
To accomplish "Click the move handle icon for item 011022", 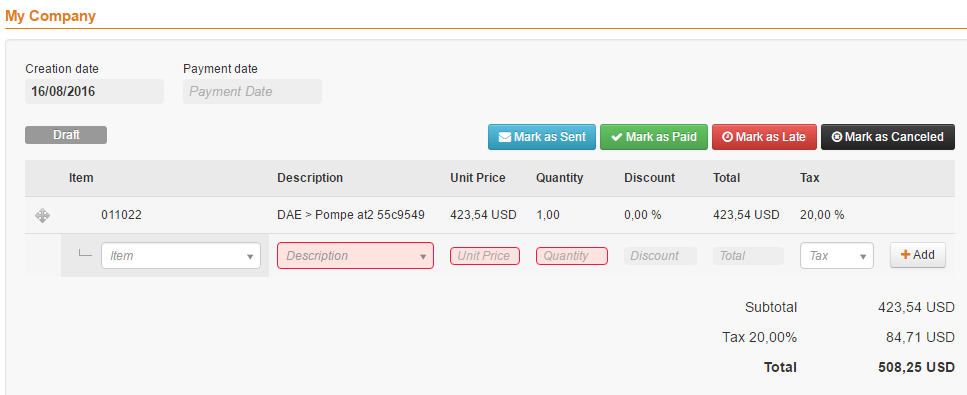I will pyautogui.click(x=42, y=215).
